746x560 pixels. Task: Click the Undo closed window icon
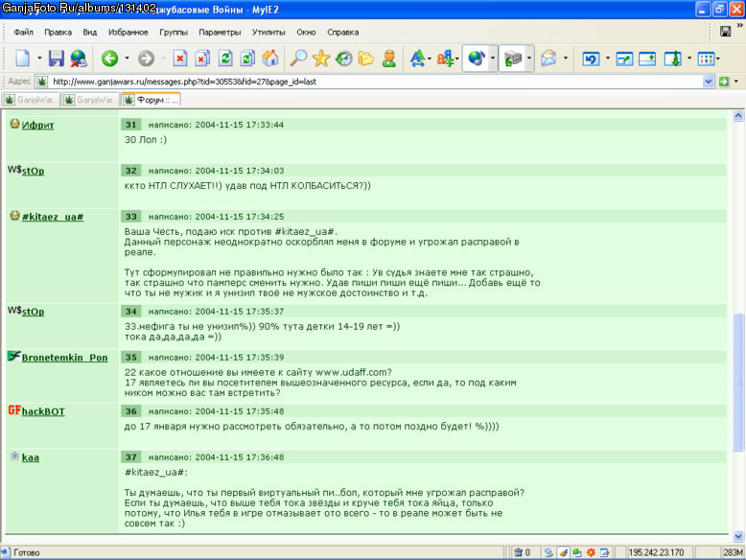(591, 58)
